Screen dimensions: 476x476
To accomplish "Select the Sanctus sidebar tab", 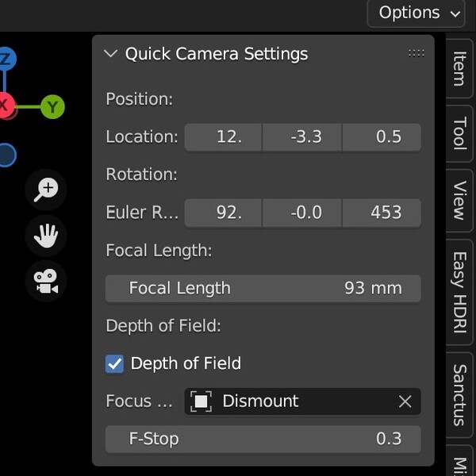I will (459, 395).
